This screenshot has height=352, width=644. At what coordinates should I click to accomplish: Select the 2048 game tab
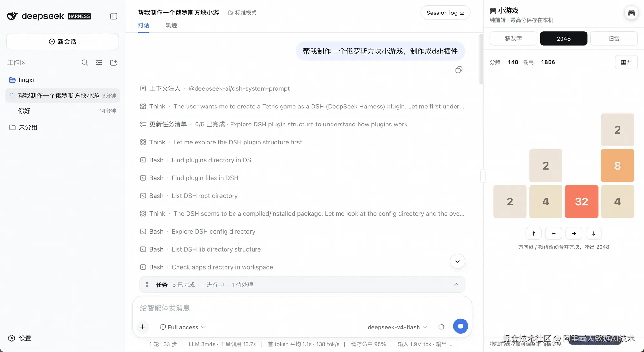point(563,38)
